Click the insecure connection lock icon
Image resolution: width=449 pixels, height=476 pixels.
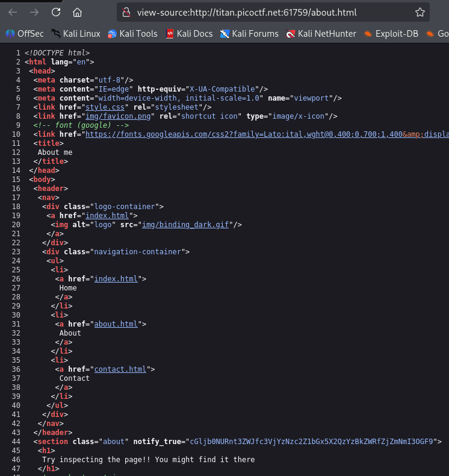coord(126,13)
